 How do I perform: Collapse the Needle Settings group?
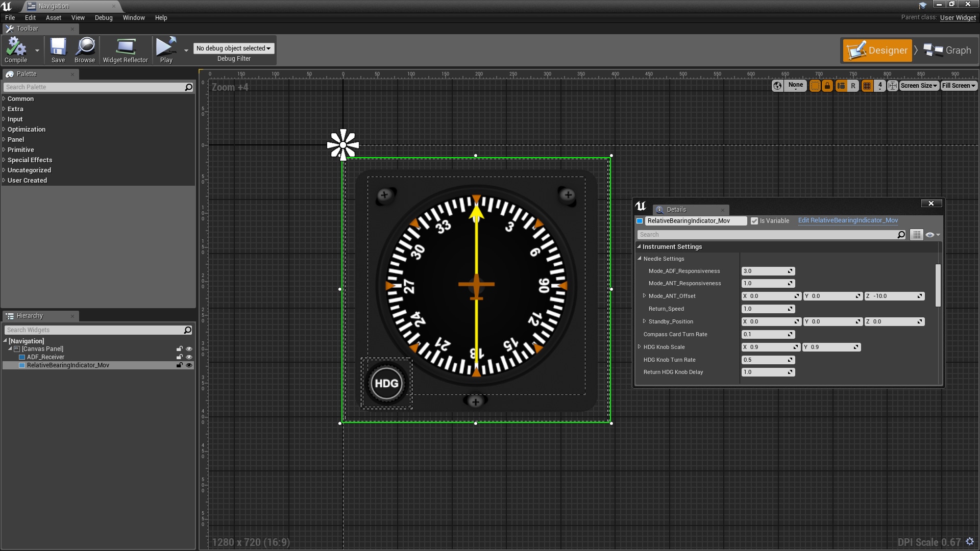[x=640, y=259]
